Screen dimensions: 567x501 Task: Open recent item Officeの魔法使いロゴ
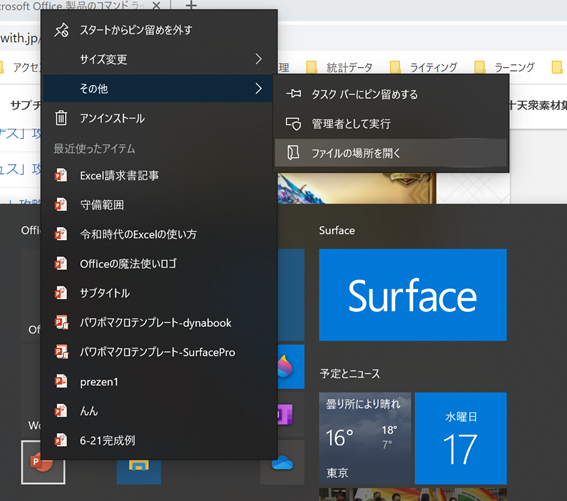(x=159, y=264)
